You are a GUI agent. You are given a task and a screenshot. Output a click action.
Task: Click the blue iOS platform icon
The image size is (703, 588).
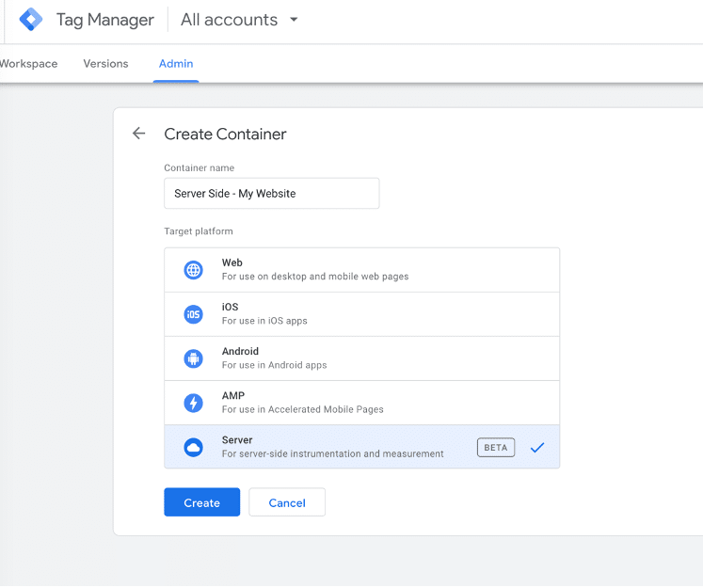click(x=193, y=314)
